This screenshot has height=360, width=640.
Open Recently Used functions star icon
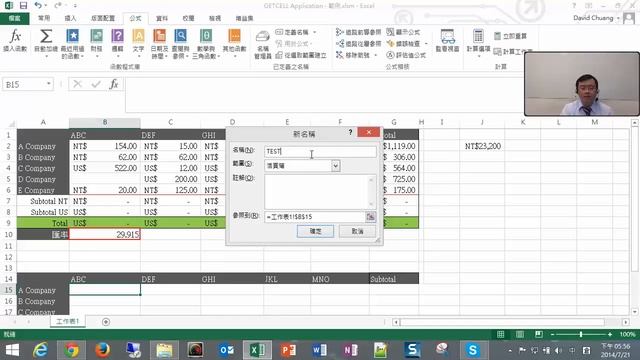(x=72, y=36)
